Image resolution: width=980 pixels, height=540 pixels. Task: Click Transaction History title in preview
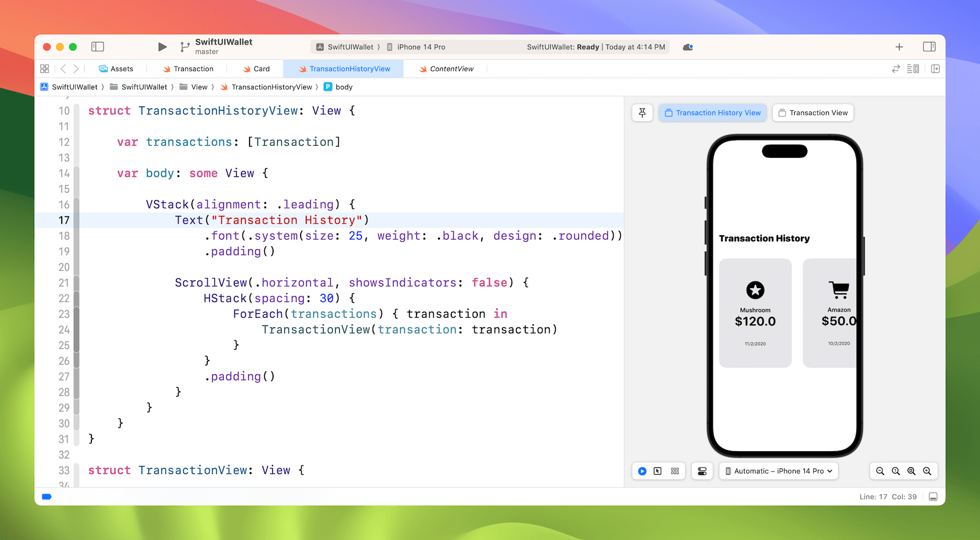(x=764, y=239)
